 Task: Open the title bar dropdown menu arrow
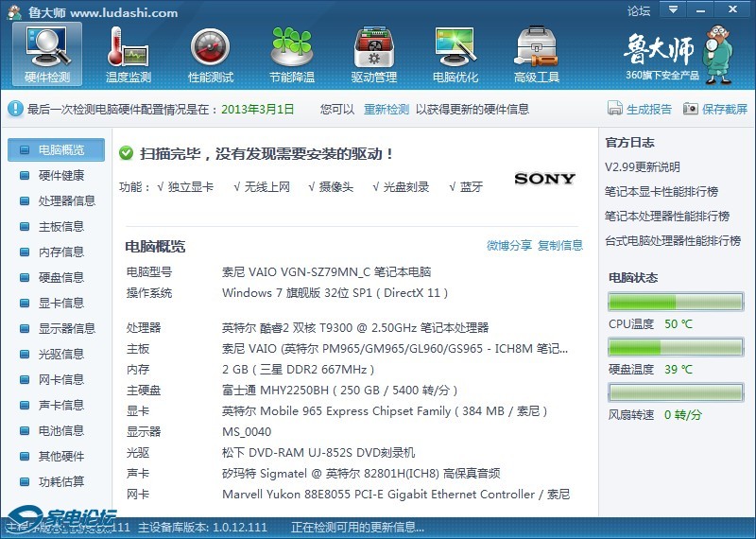point(671,9)
